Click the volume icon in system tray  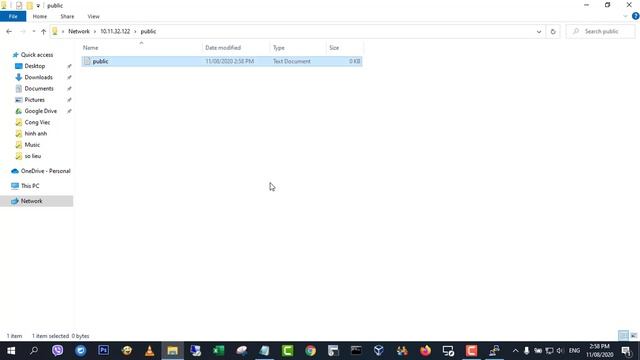pos(560,351)
